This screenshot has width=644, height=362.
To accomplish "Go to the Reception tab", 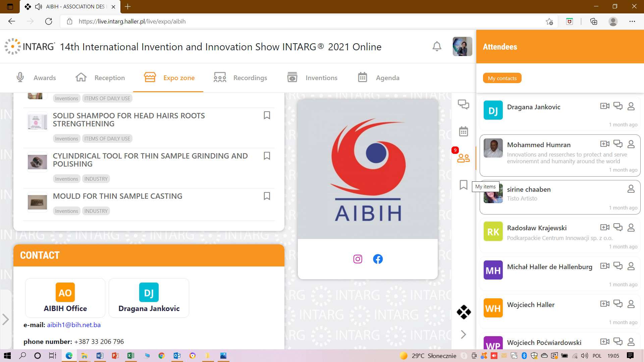I will pos(100,78).
